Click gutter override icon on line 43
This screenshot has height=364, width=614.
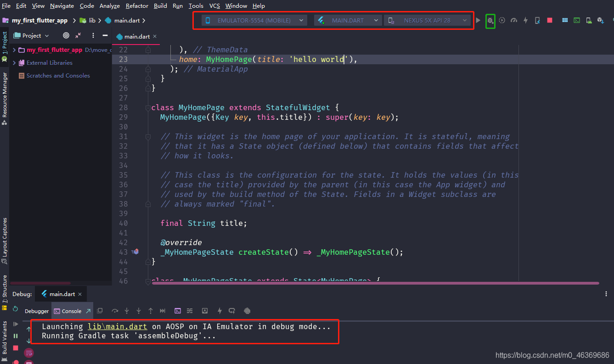click(135, 252)
